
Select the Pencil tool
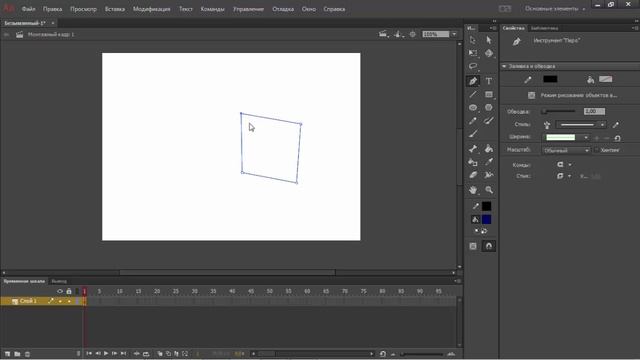pyautogui.click(x=473, y=121)
